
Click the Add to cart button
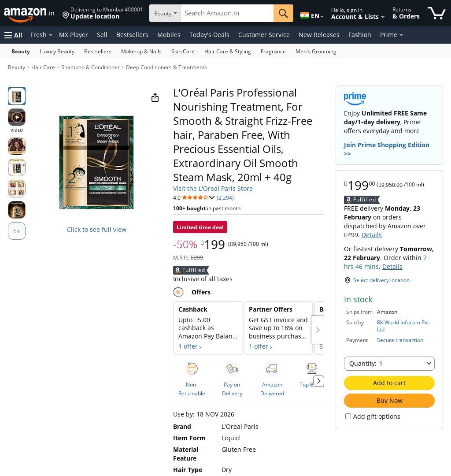(x=389, y=383)
